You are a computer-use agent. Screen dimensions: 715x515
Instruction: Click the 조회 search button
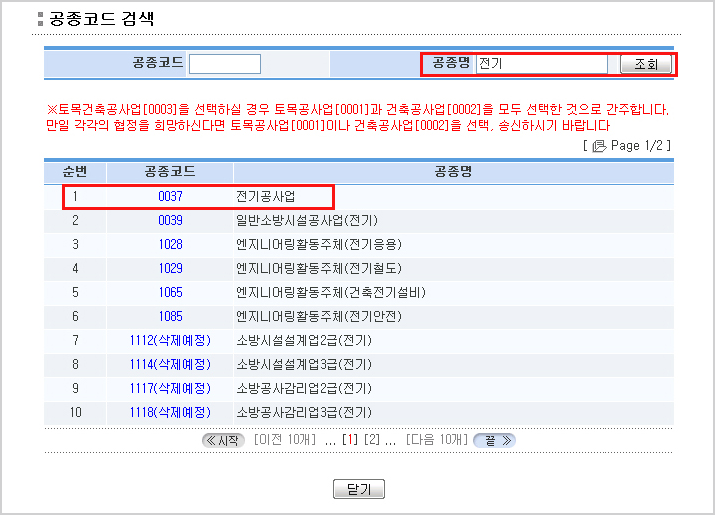tap(646, 64)
